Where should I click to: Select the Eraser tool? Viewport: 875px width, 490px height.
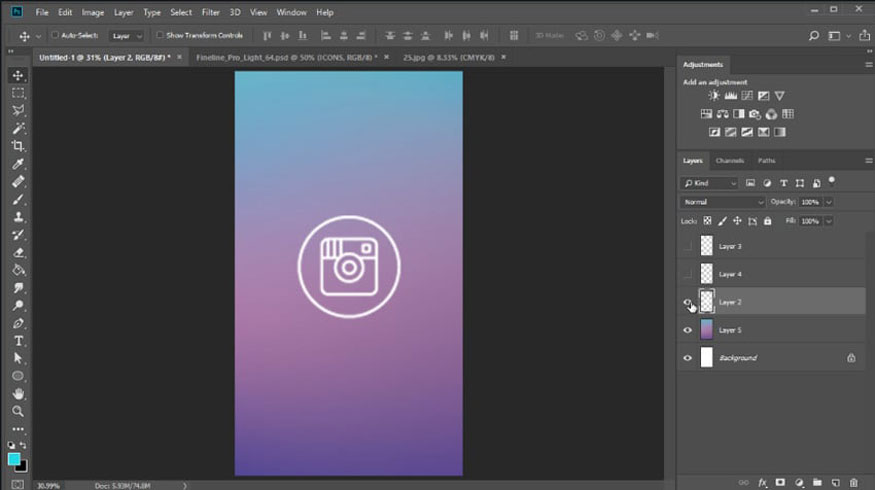18,253
